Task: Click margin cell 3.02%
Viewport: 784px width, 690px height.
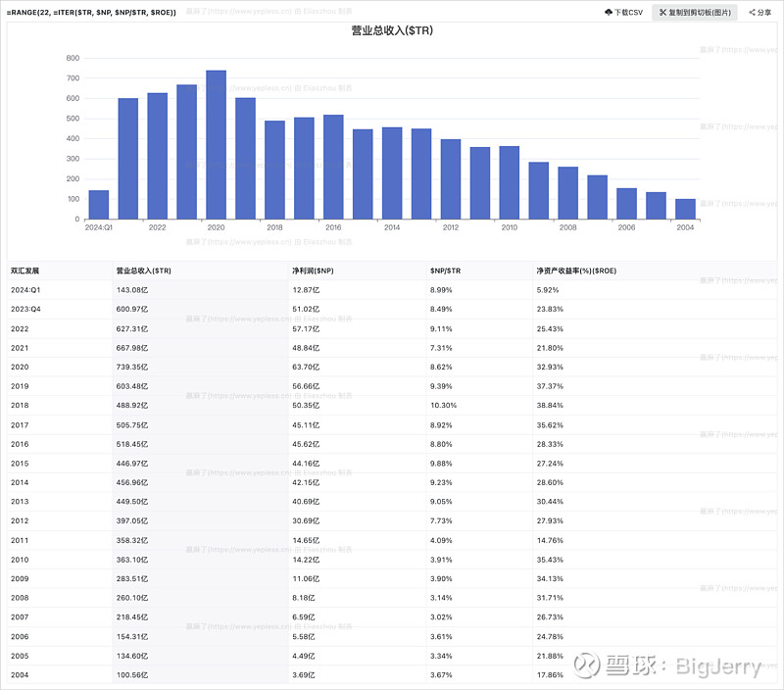Action: (441, 617)
